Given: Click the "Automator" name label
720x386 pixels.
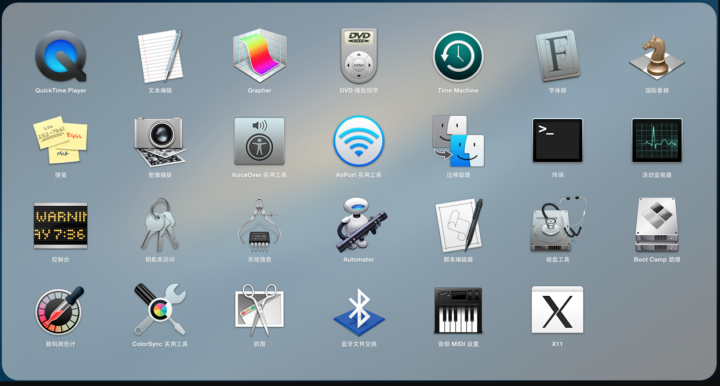Looking at the screenshot, I should [x=359, y=259].
